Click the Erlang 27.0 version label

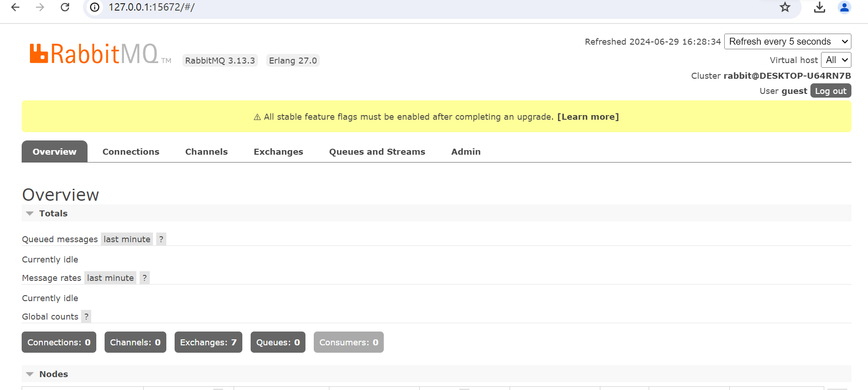point(293,60)
